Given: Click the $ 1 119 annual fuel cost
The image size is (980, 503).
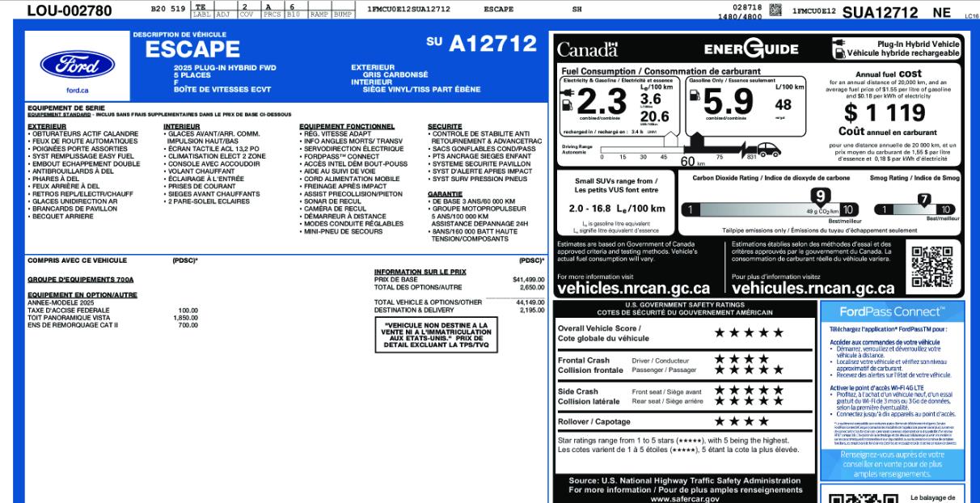Looking at the screenshot, I should pyautogui.click(x=886, y=112).
